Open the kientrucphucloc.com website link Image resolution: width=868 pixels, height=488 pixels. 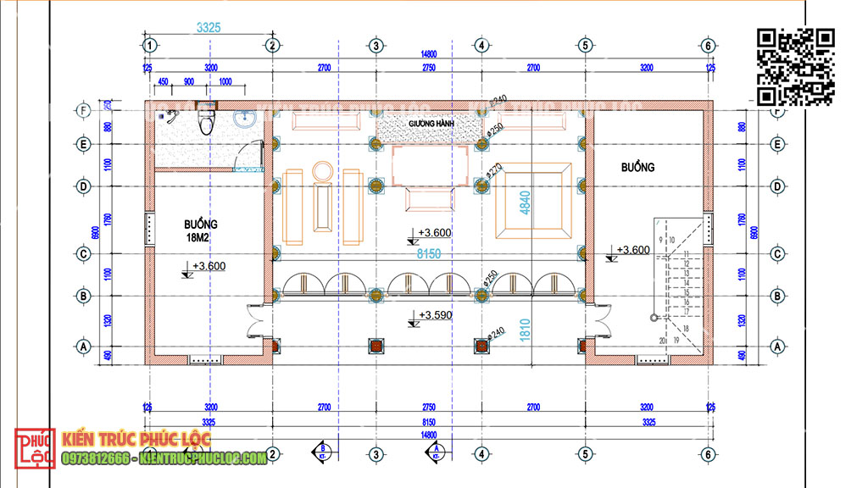(x=203, y=458)
